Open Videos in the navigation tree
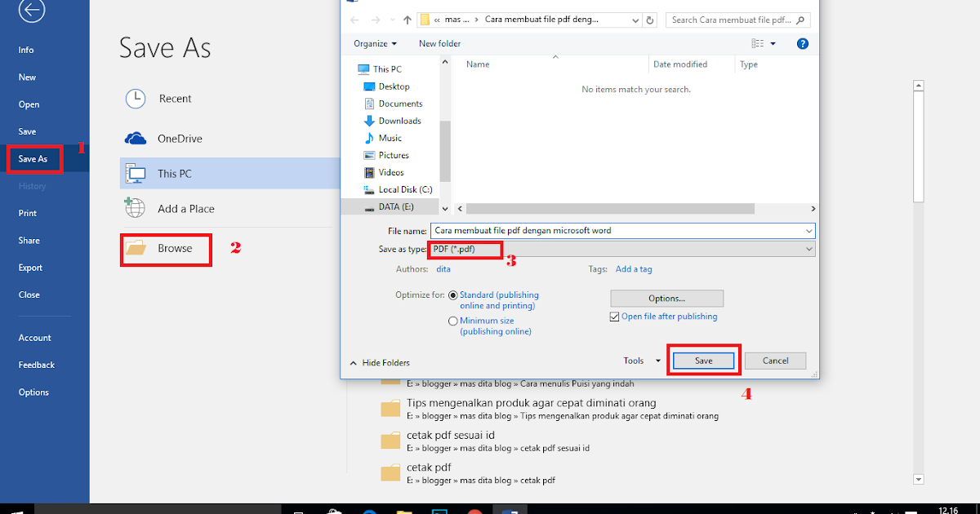The height and width of the screenshot is (514, 980). [384, 172]
